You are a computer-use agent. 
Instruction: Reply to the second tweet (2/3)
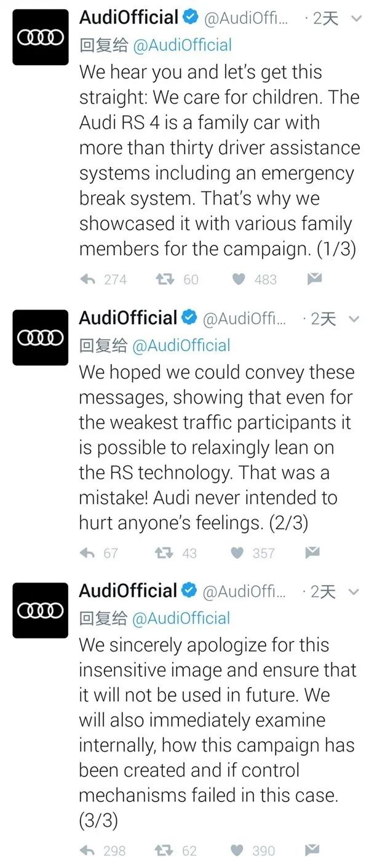(89, 553)
